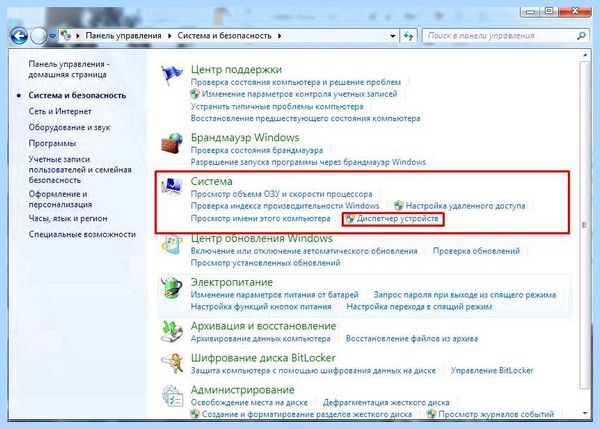
Task: Select Программы in sidebar
Action: (52, 144)
